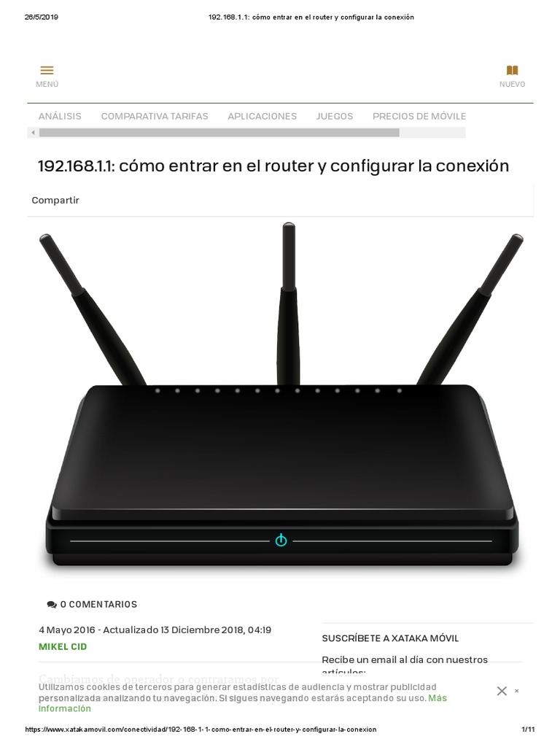
Task: Open the Más información cookies link
Action: [243, 703]
